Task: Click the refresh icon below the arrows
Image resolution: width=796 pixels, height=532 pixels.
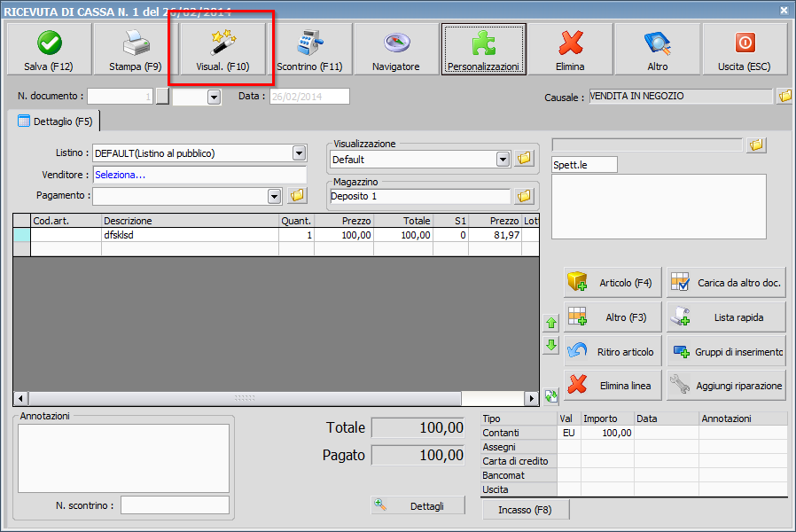Action: point(551,395)
